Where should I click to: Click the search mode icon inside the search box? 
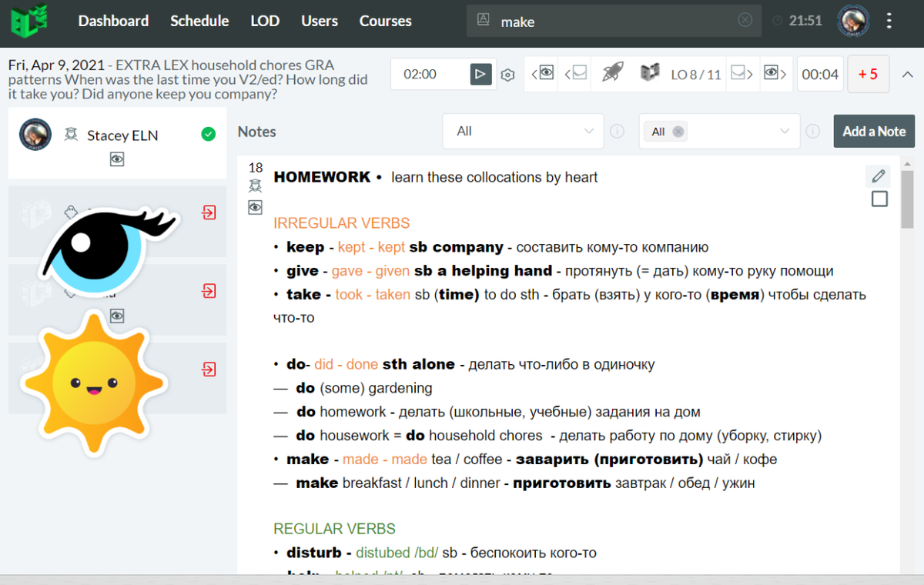484,21
